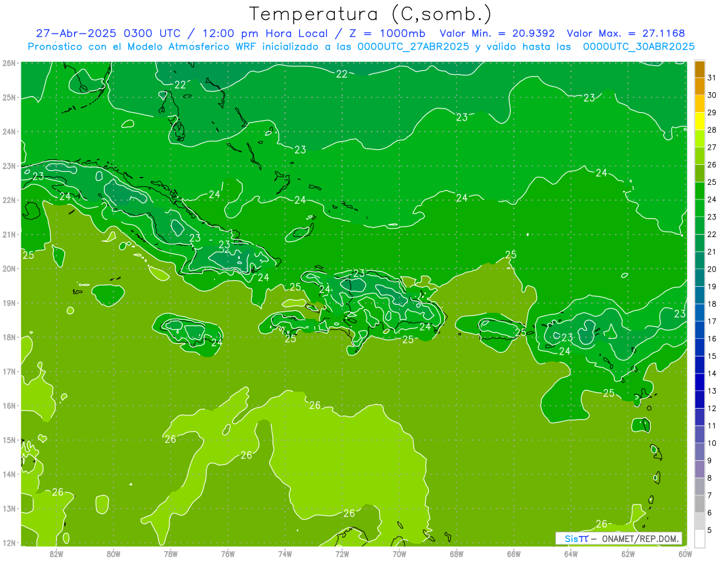Image resolution: width=728 pixels, height=562 pixels.
Task: Click the '82W' longitude axis label
Action: pos(56,554)
